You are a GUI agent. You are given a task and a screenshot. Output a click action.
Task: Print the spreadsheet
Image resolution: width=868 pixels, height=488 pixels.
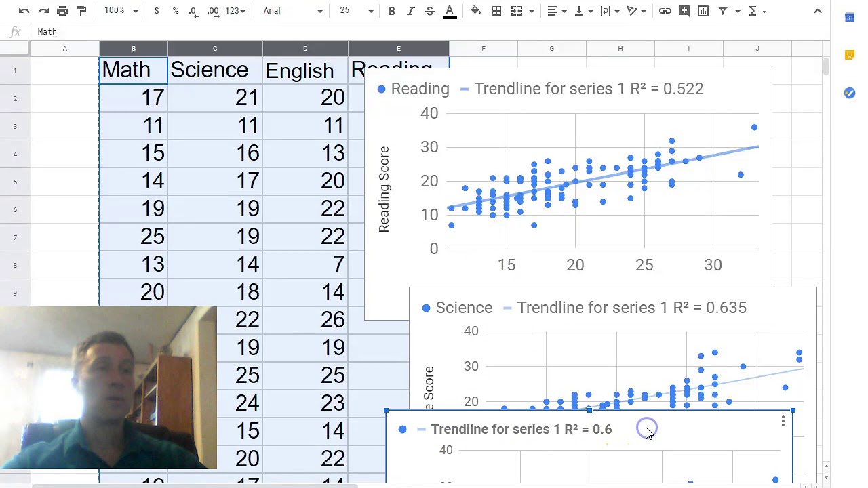click(x=62, y=11)
